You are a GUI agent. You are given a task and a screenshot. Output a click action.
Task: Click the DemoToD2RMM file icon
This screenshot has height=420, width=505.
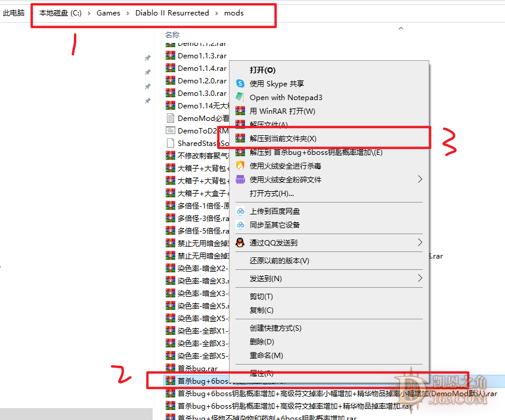(171, 130)
